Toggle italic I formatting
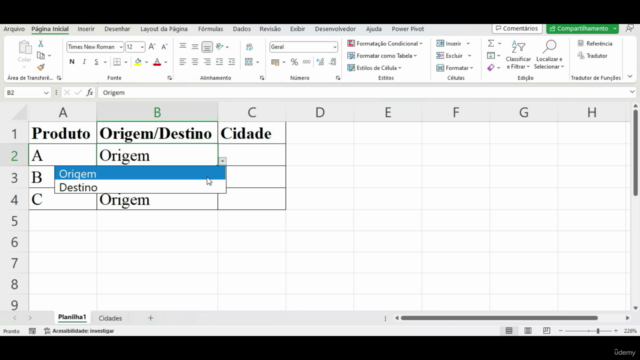This screenshot has width=640, height=360. [84, 62]
